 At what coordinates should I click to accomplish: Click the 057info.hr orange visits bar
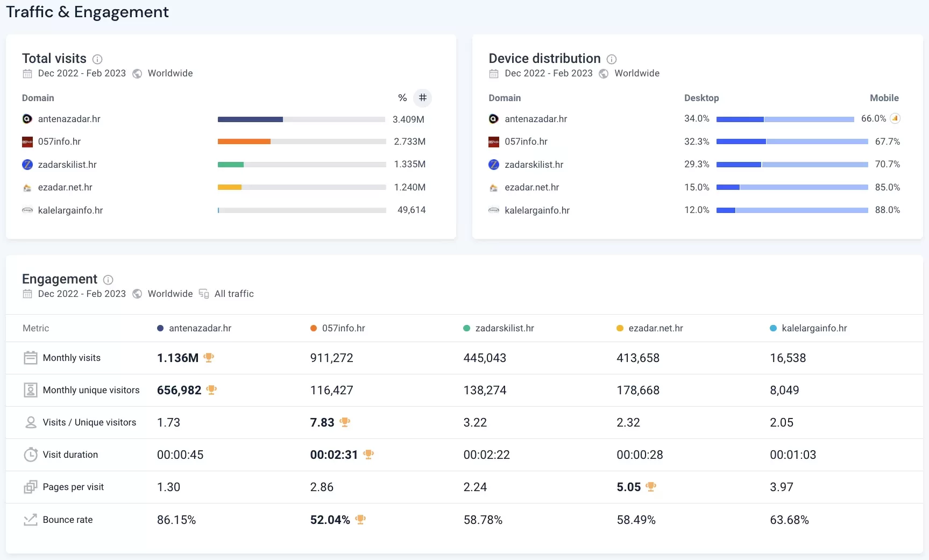[x=244, y=141]
